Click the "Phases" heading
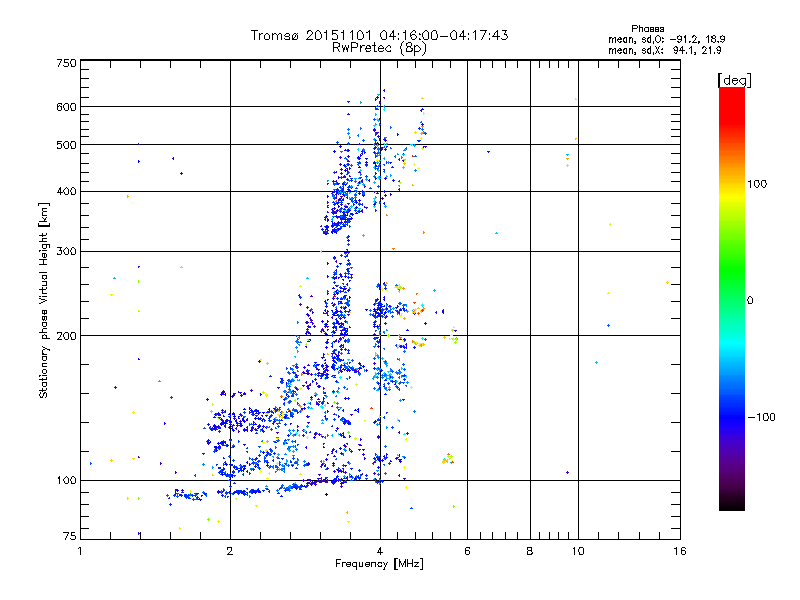 647,29
